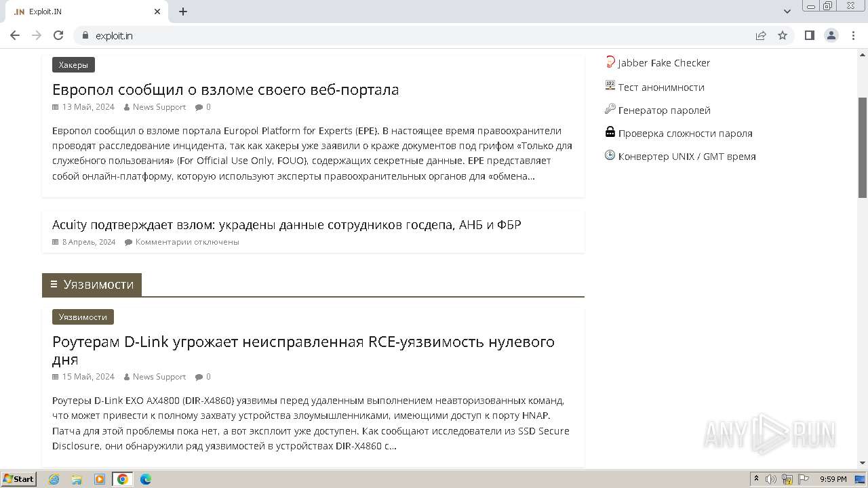
Task: Open the Уязвимости section header
Action: (92, 285)
